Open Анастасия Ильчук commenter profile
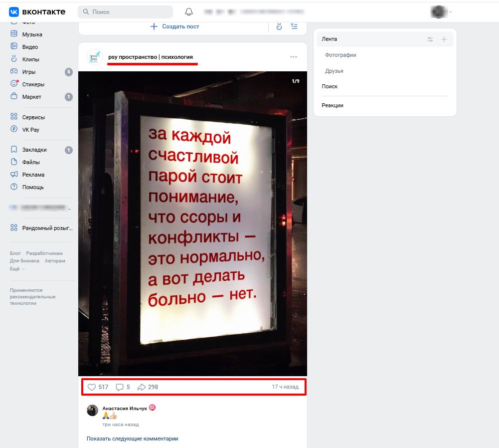 point(125,408)
